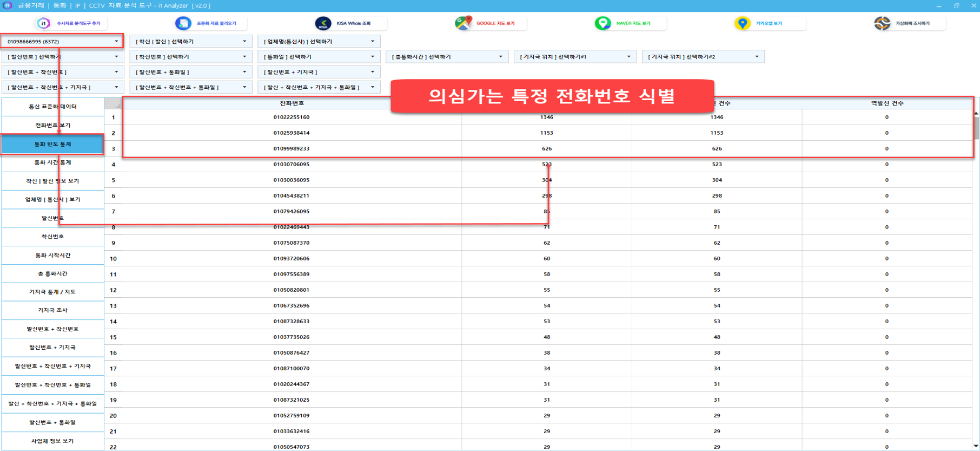Open 카카오맵 보기 map pin icon
This screenshot has width=980, height=451.
pyautogui.click(x=743, y=23)
